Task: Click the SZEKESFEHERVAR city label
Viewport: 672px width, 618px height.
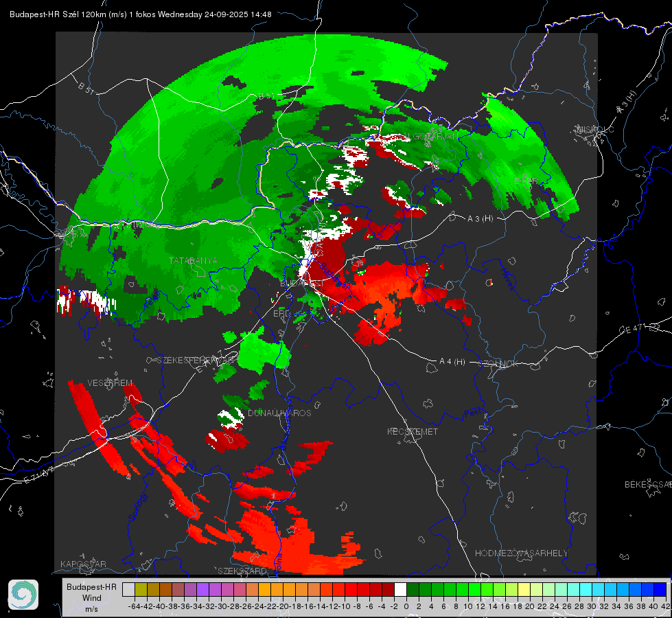Action: point(196,360)
